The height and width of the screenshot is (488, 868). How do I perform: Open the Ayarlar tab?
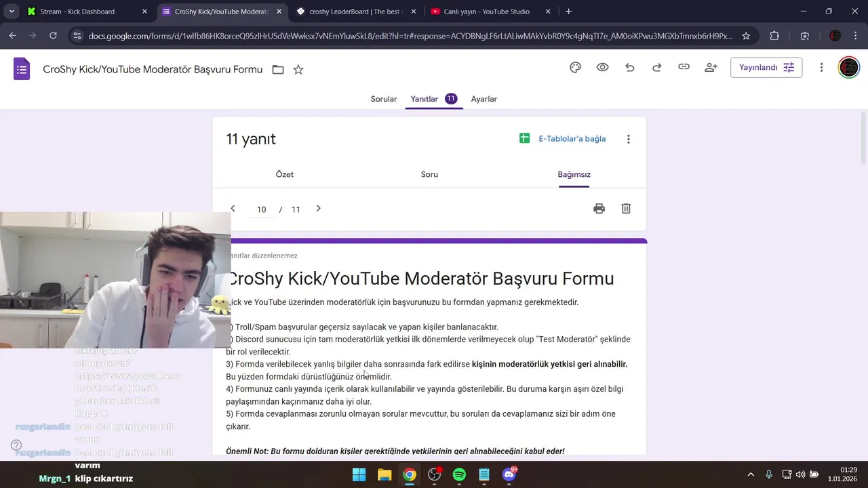(484, 99)
